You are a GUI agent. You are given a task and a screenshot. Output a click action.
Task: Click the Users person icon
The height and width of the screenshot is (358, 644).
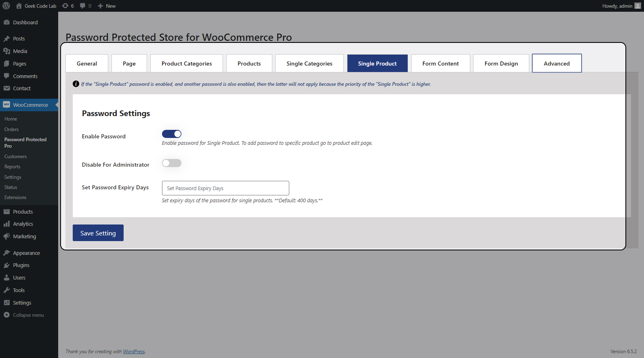point(6,278)
